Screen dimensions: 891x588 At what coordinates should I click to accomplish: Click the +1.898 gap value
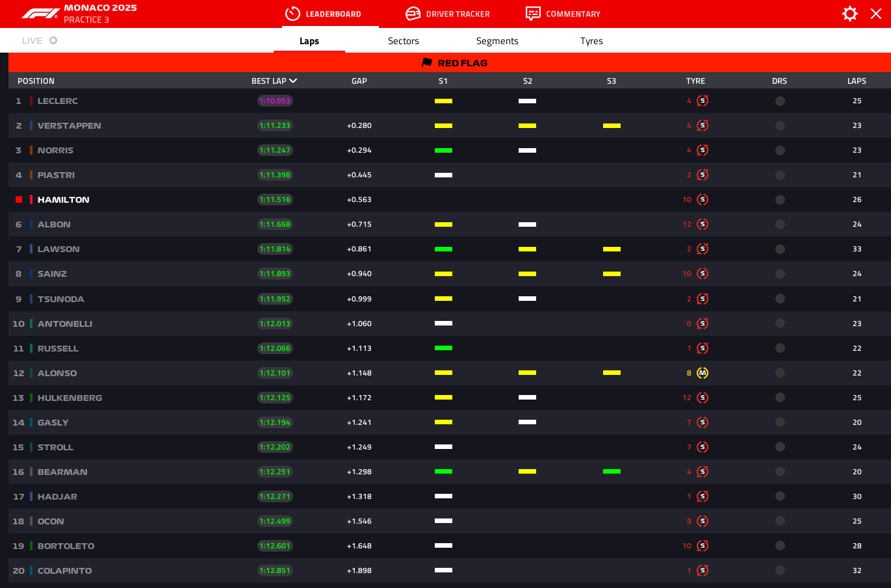point(359,570)
